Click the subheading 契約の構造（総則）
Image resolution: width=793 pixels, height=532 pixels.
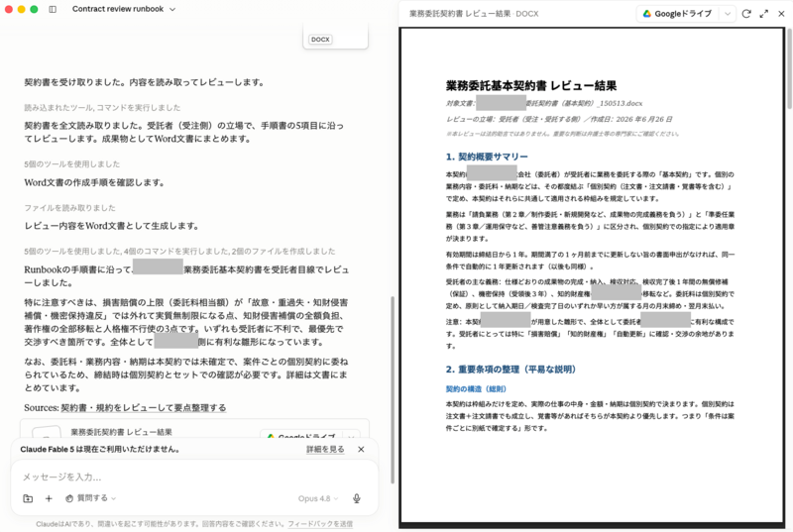[476, 389]
